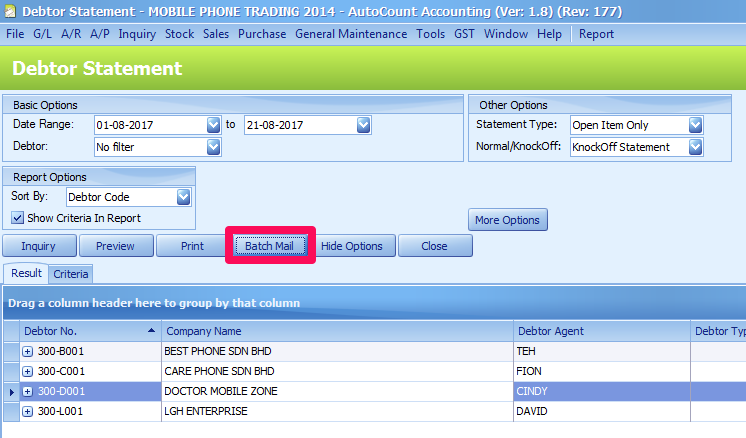This screenshot has height=438, width=746.
Task: Click the current row indicator arrow
Action: 12,392
